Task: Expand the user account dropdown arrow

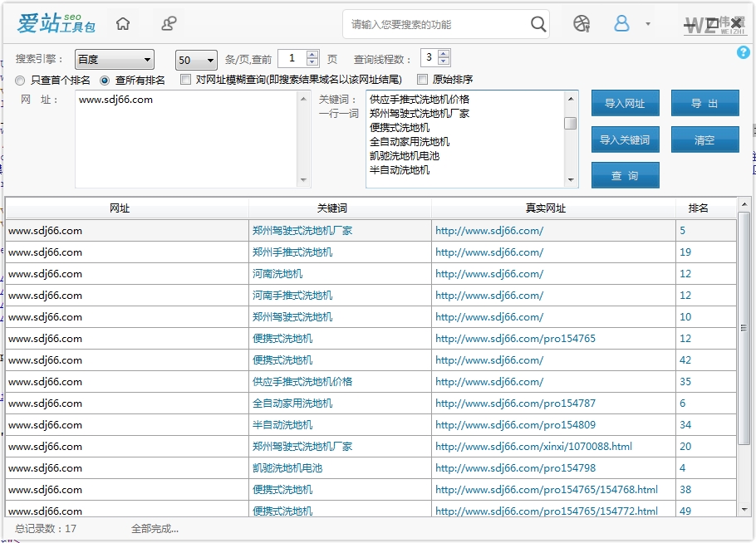Action: coord(647,23)
